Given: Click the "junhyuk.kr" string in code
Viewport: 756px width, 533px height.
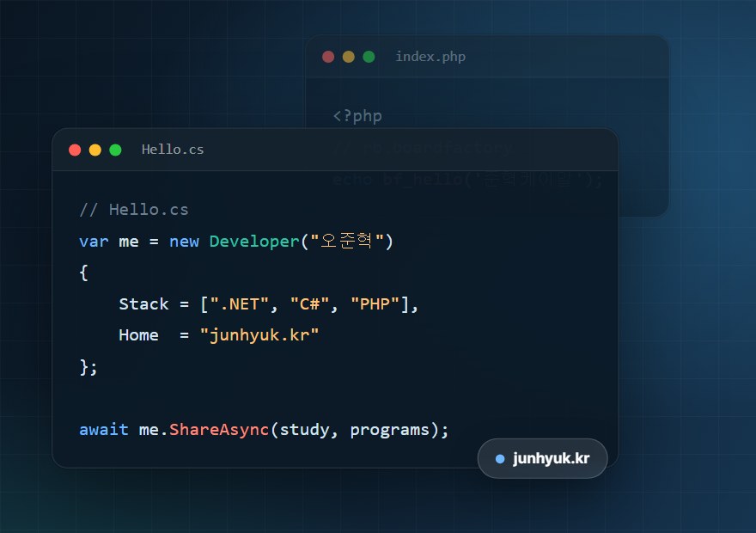Looking at the screenshot, I should click(259, 335).
